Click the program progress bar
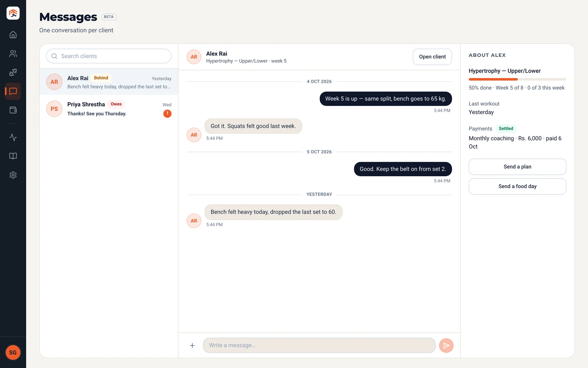The height and width of the screenshot is (368, 588). point(517,79)
